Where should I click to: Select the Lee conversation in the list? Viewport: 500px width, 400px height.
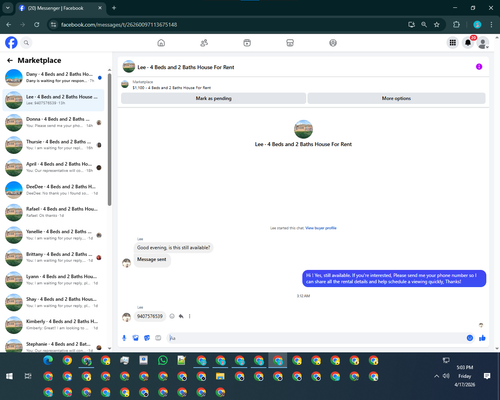tap(53, 100)
